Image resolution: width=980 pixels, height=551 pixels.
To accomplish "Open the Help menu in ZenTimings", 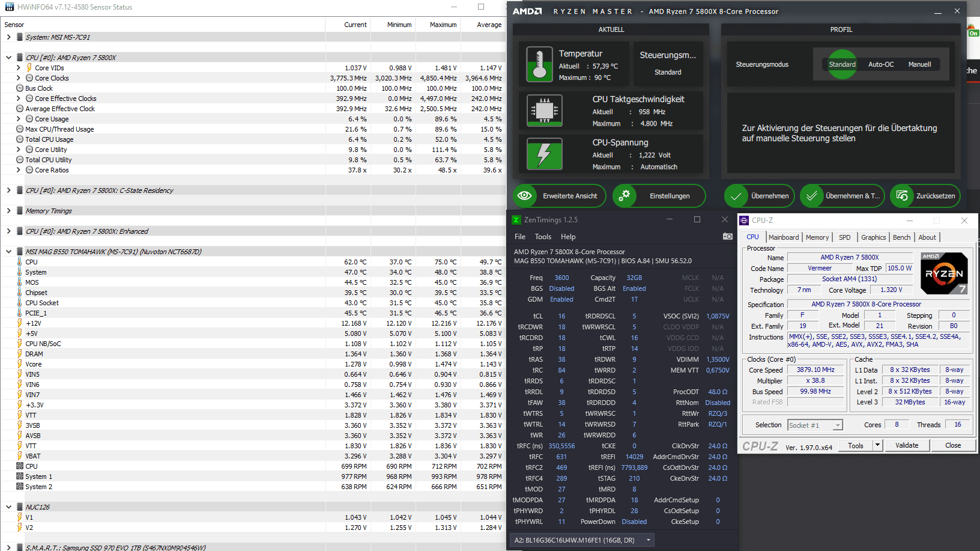I will [568, 237].
